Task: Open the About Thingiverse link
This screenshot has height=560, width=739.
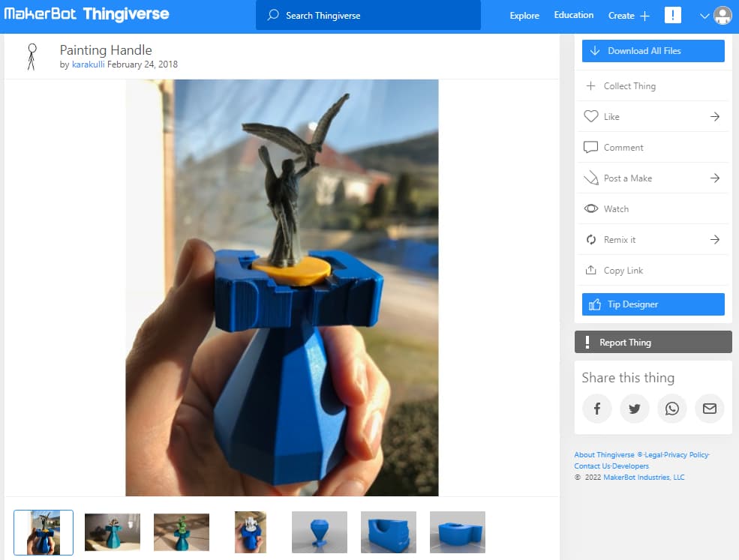Action: click(604, 454)
